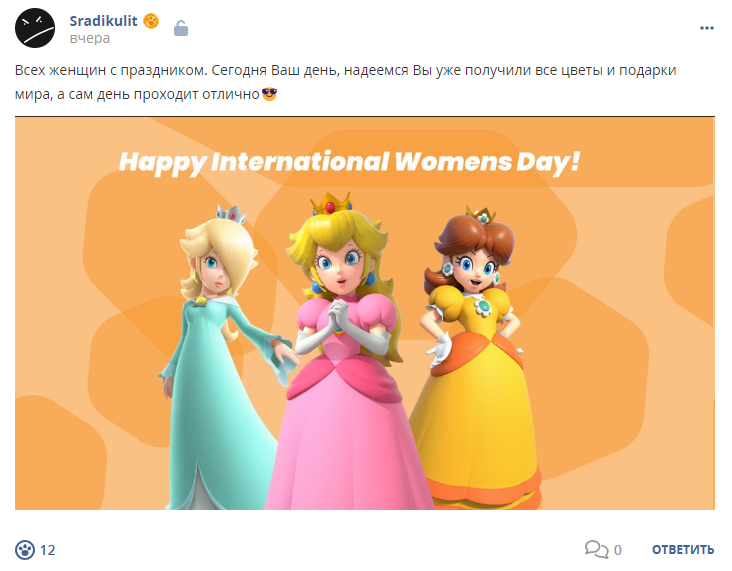Click the open padlock privacy icon

coord(181,28)
